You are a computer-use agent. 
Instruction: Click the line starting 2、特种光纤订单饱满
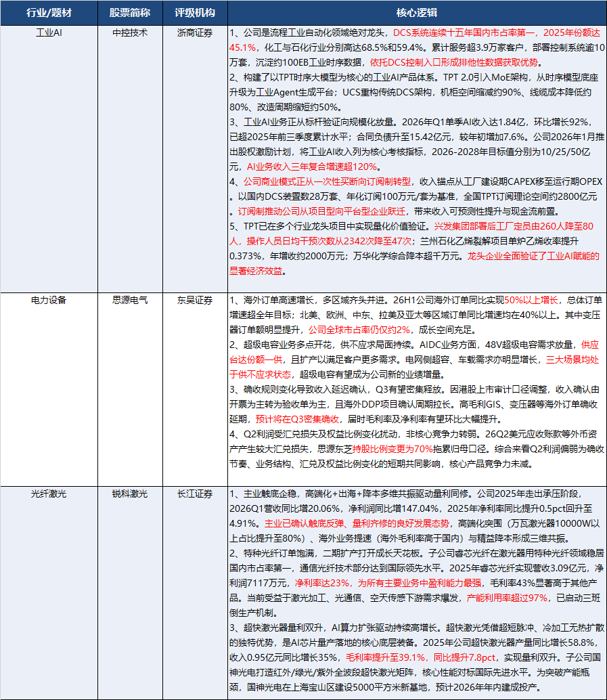click(x=417, y=553)
